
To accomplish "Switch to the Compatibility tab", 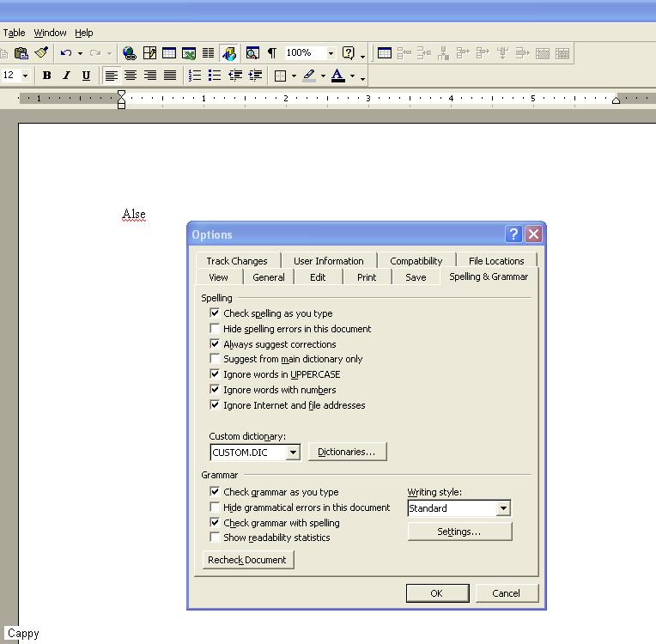I will (416, 261).
